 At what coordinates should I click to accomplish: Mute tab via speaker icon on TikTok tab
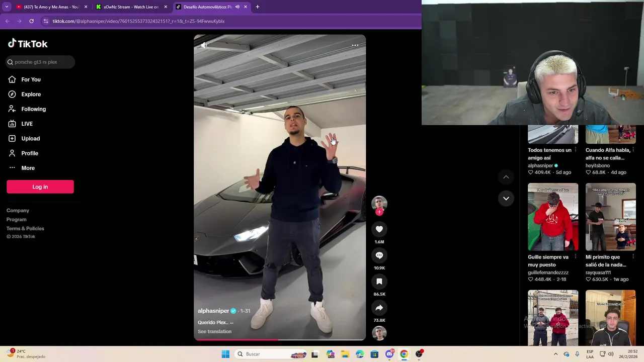(237, 7)
